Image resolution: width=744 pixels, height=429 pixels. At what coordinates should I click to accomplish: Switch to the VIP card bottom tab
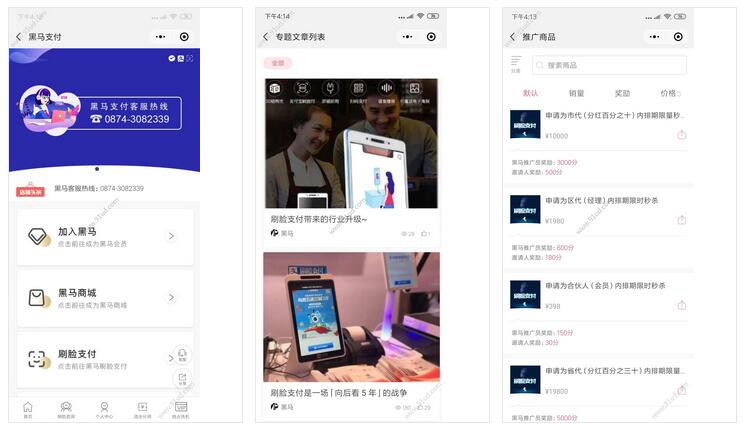point(181,410)
